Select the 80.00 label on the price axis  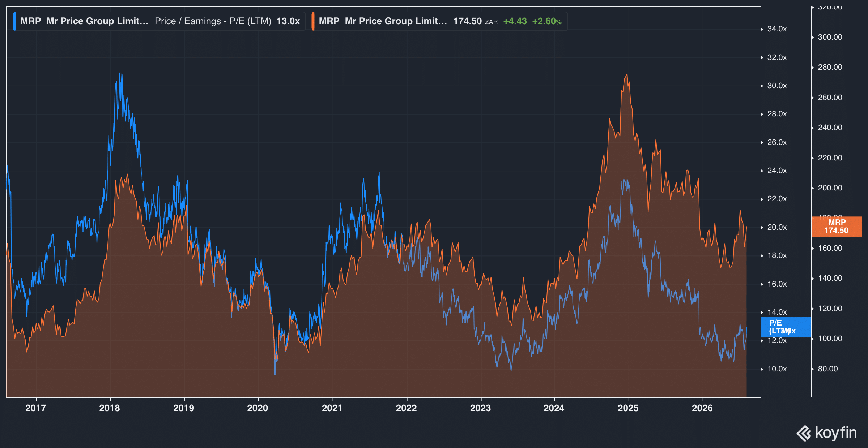[828, 369]
